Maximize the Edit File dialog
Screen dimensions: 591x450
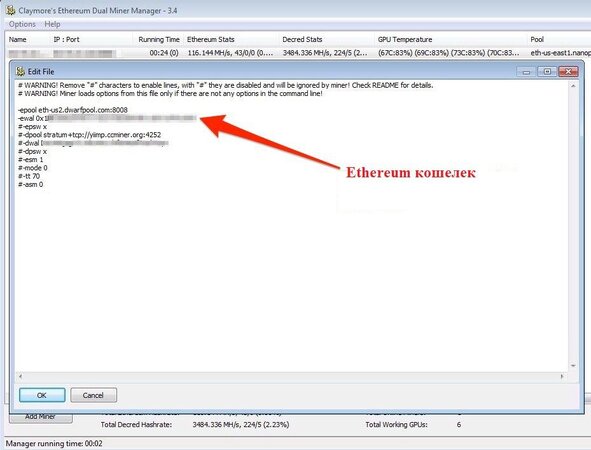[x=547, y=72]
